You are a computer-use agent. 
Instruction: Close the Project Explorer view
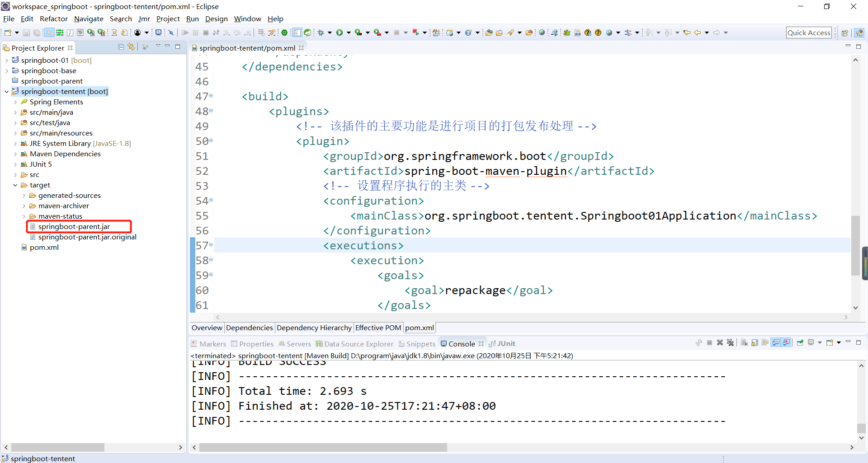tap(70, 48)
